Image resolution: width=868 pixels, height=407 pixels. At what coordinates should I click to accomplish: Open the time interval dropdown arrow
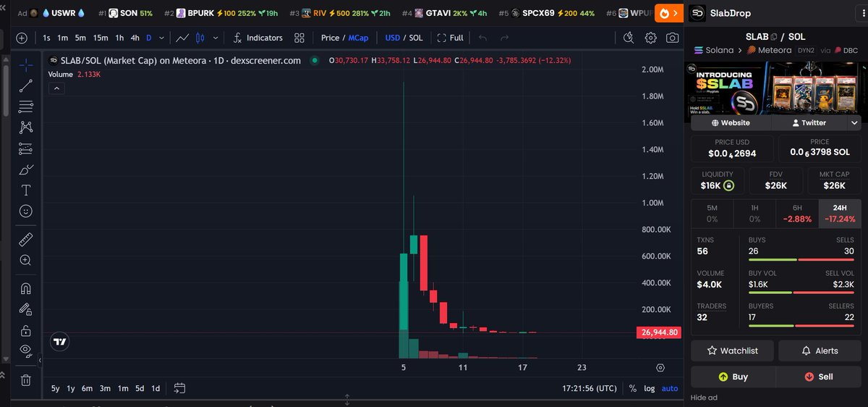click(x=161, y=38)
